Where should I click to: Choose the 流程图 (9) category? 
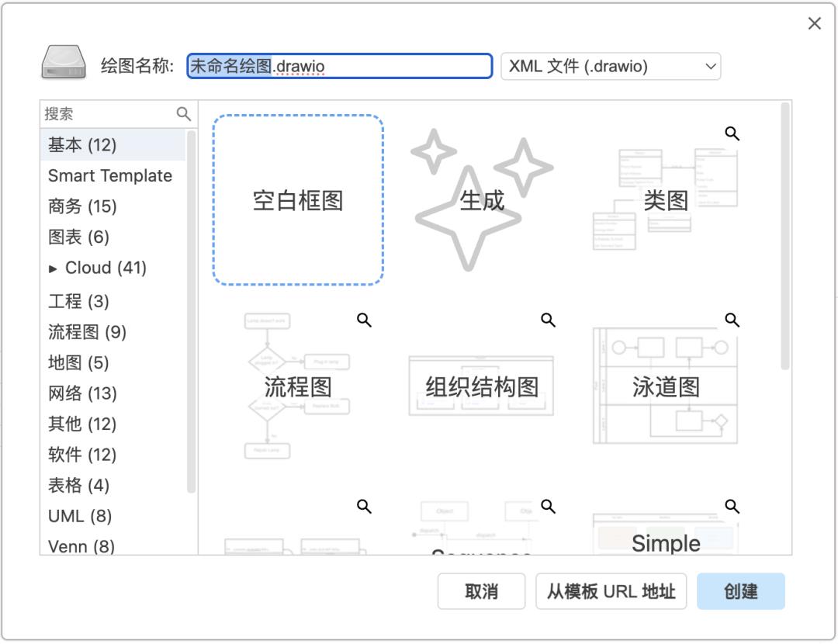click(x=113, y=332)
